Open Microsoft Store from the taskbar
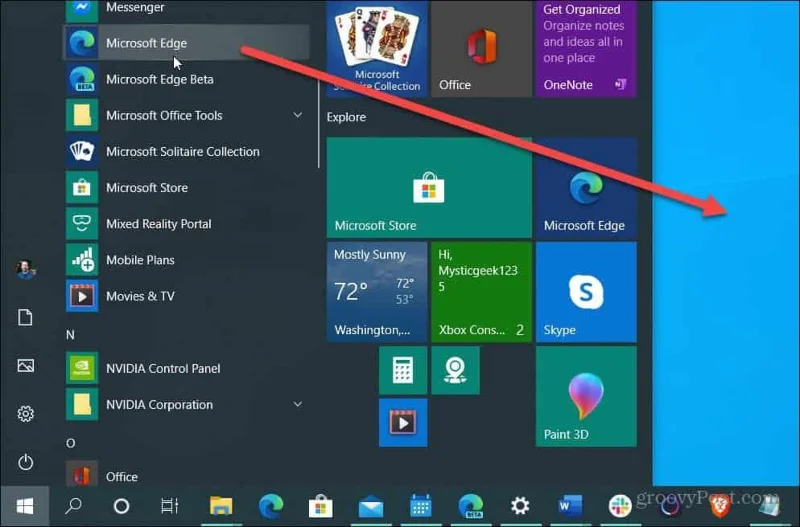Viewport: 800px width, 527px height. tap(320, 506)
